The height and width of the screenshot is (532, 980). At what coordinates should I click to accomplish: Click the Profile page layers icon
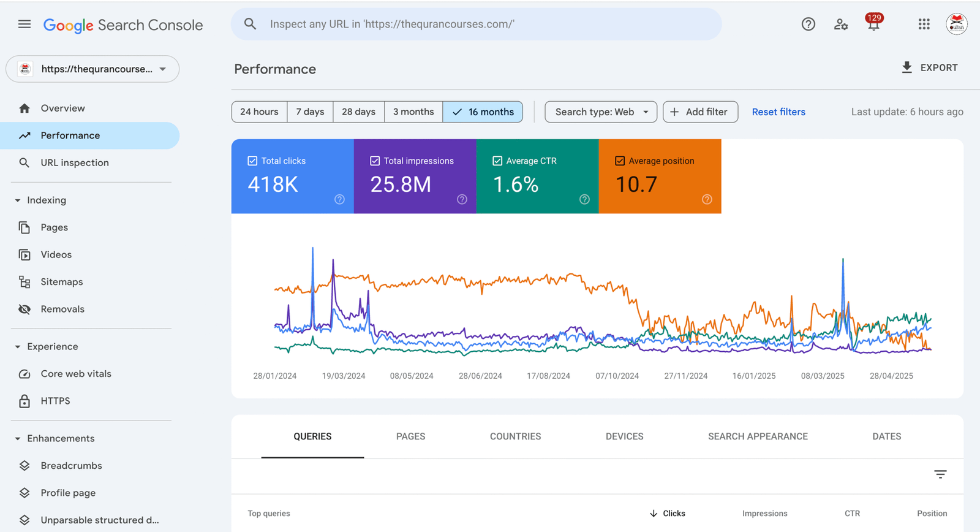coord(24,493)
